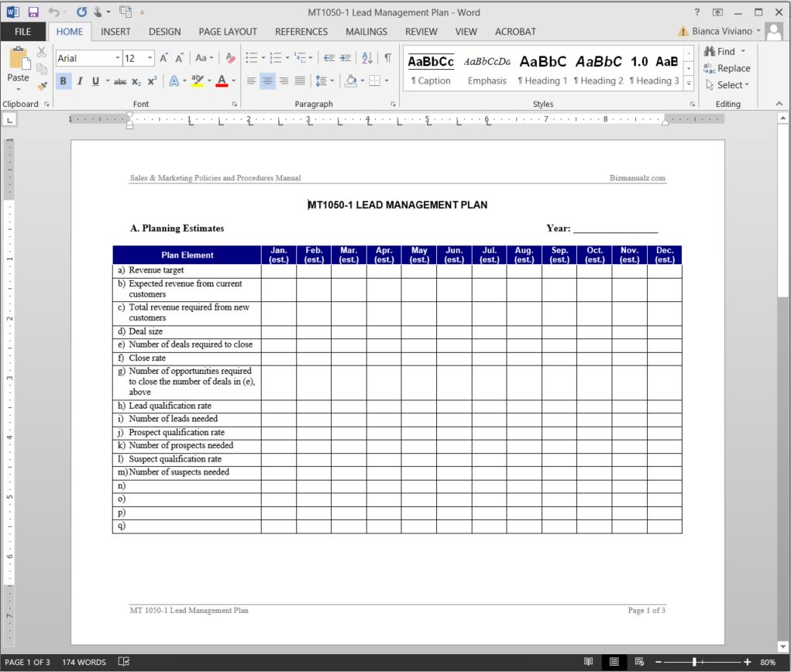Switch to the PAGE LAYOUT tab
The image size is (791, 672).
(228, 31)
